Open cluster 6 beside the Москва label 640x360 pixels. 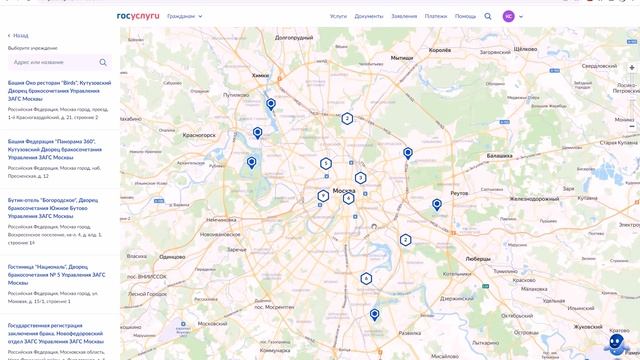coord(348,198)
